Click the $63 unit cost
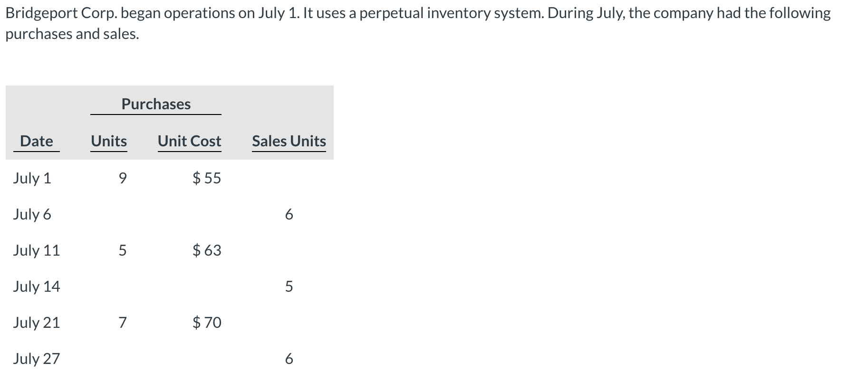 207,250
